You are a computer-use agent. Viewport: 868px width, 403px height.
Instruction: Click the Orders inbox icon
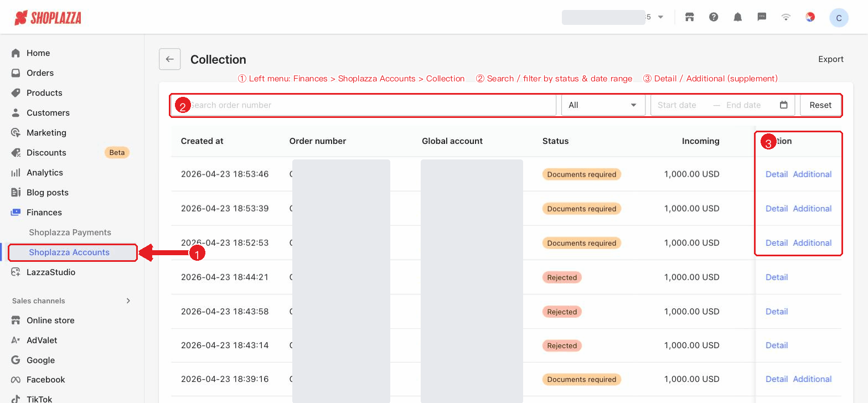click(x=16, y=73)
